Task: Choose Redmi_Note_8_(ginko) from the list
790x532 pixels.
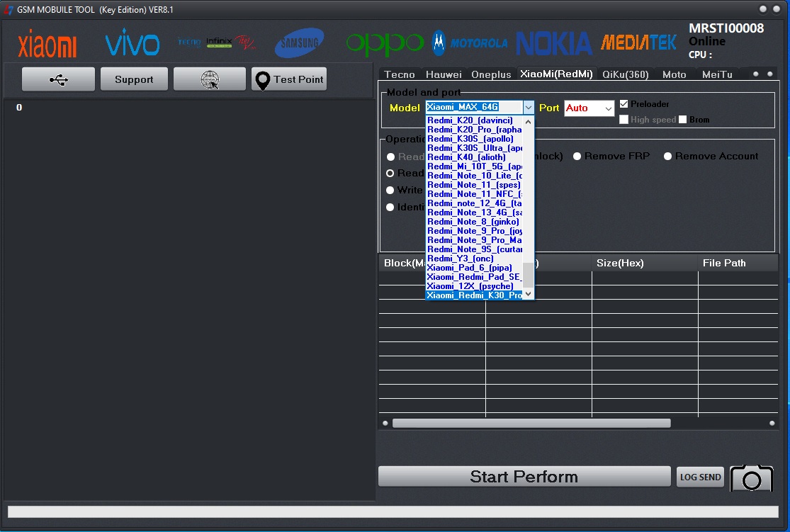Action: point(473,222)
